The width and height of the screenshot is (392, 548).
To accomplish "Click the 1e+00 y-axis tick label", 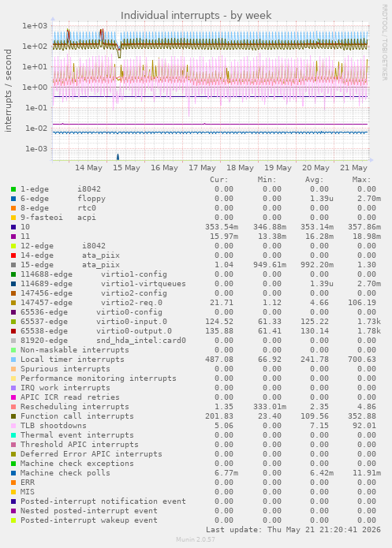I will (35, 87).
